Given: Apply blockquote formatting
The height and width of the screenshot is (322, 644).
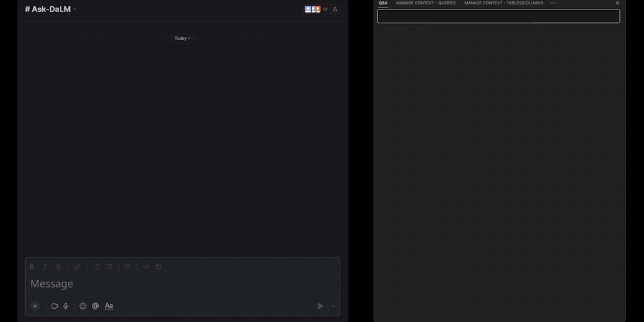Looking at the screenshot, I should [127, 267].
